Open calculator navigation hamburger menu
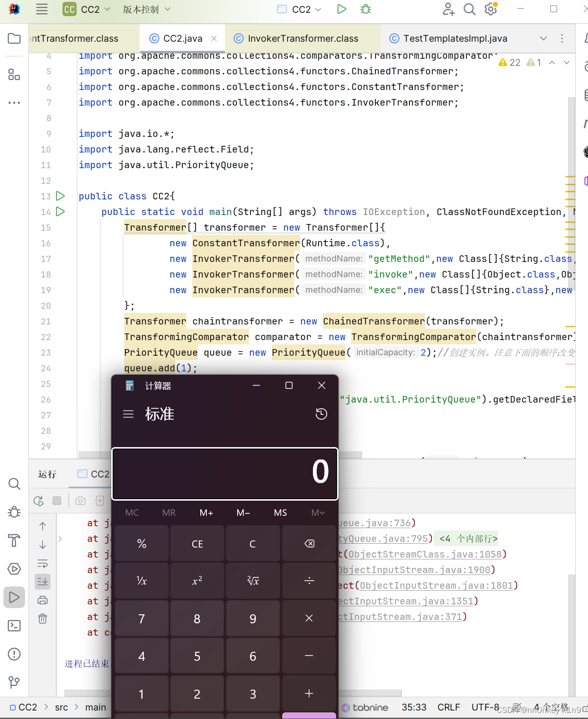588x719 pixels. (x=128, y=414)
